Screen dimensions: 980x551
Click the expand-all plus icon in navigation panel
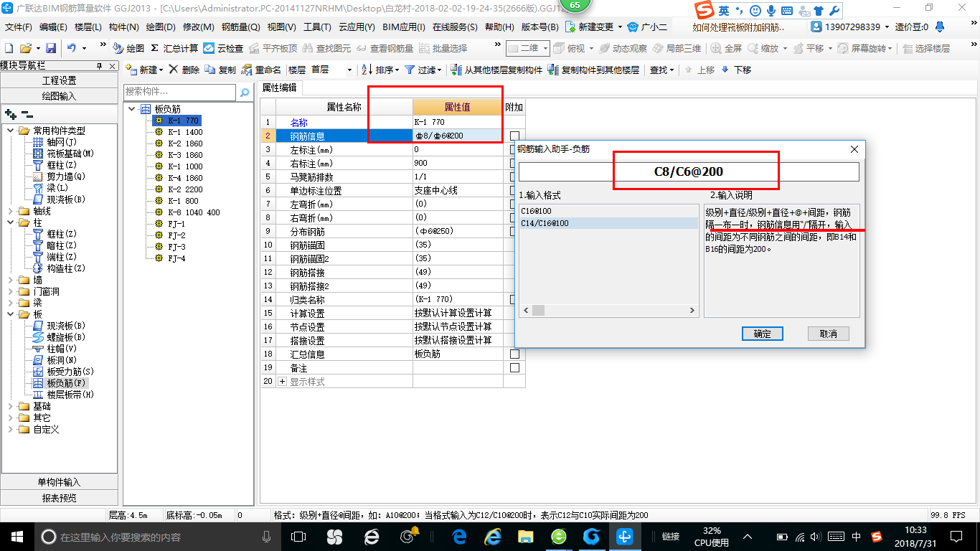[10, 114]
